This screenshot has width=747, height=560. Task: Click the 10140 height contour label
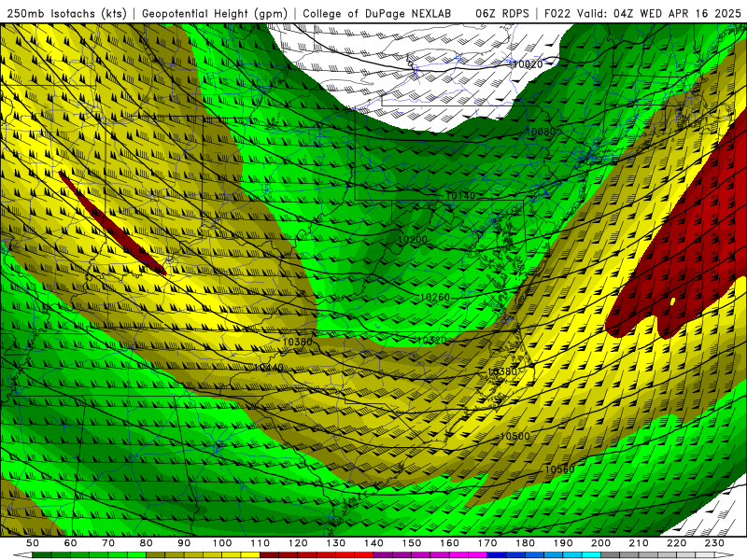tap(459, 196)
